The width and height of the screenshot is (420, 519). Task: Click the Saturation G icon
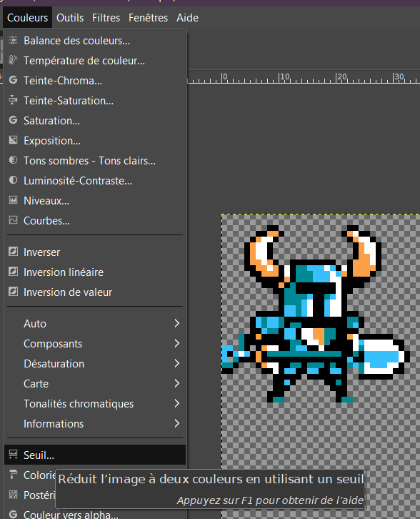[x=14, y=120]
